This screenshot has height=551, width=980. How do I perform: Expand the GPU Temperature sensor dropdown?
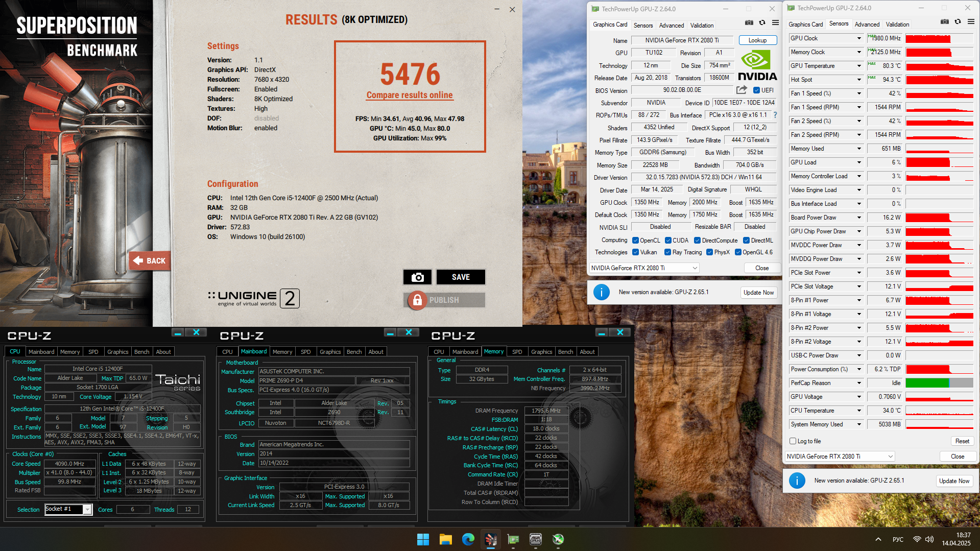click(859, 66)
